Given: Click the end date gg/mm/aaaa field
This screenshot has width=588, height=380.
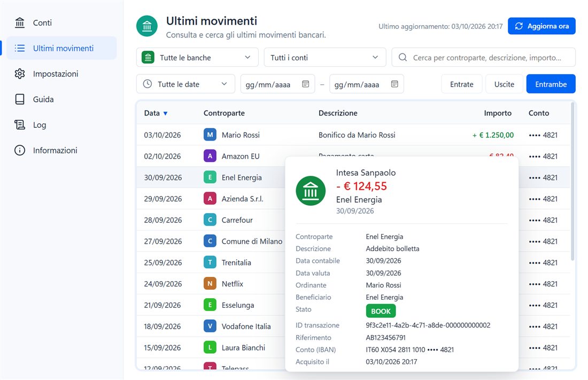Looking at the screenshot, I should (x=366, y=84).
